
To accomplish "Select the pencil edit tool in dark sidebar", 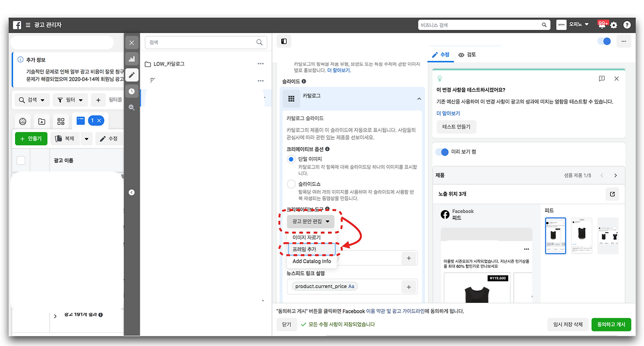I will coord(132,75).
